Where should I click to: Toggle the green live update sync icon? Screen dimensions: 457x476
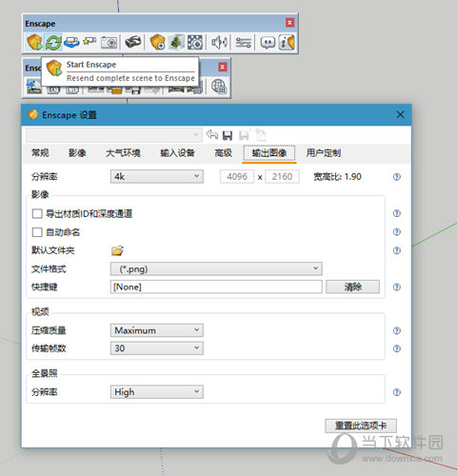click(x=53, y=42)
